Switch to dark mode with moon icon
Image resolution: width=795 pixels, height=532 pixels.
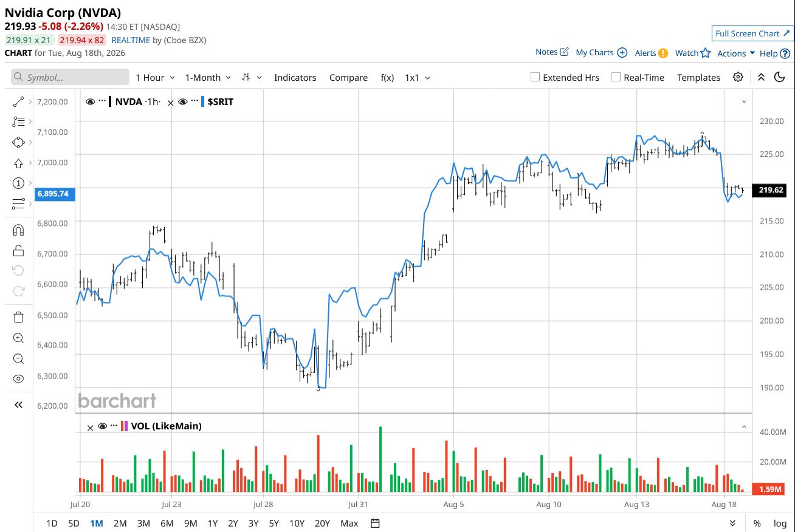pos(779,77)
